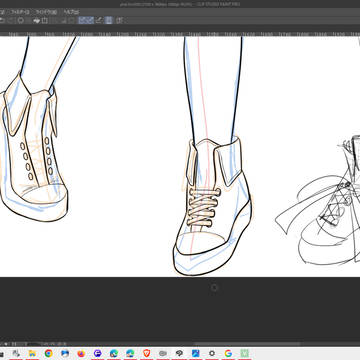Open the Google app icon in the taskbar
This screenshot has height=360, width=360.
(228, 353)
